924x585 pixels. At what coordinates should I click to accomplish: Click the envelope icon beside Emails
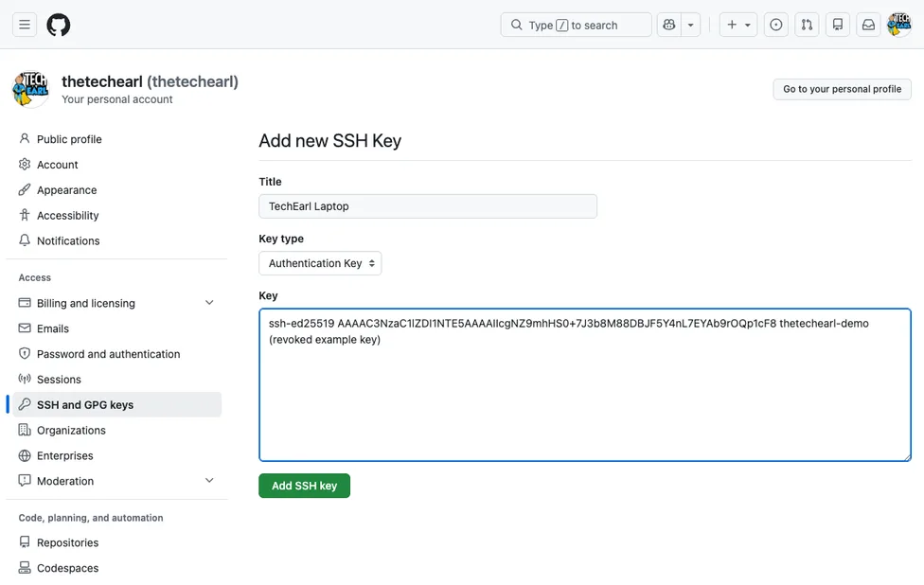coord(25,328)
